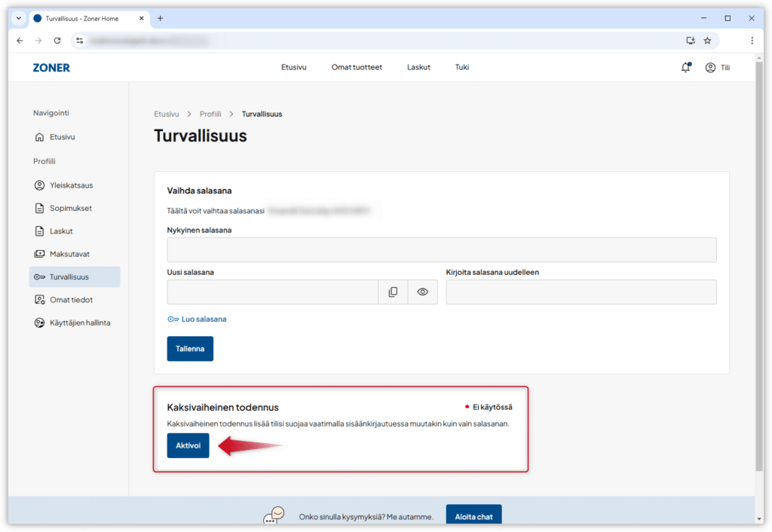Open the Tili account menu
The image size is (772, 532).
click(717, 67)
